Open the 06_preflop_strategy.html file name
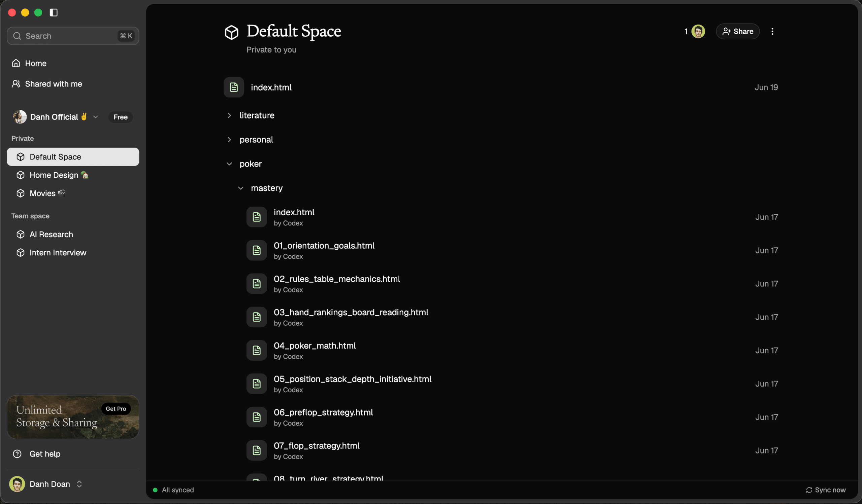The image size is (862, 504). pyautogui.click(x=323, y=412)
